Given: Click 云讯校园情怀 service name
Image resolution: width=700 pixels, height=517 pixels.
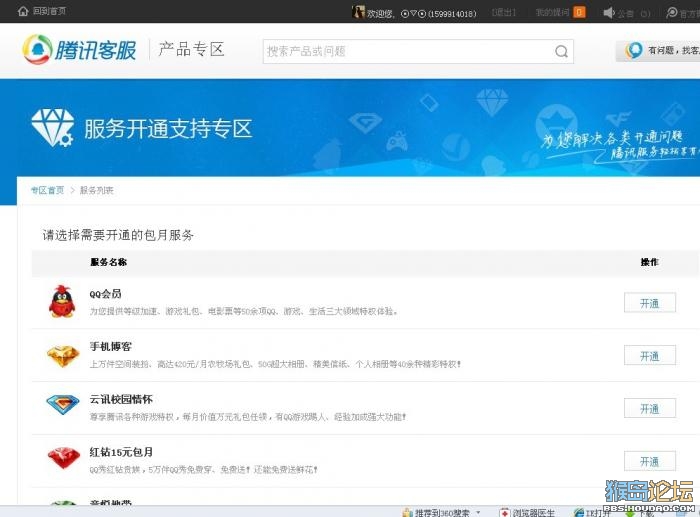Looking at the screenshot, I should [x=121, y=399].
